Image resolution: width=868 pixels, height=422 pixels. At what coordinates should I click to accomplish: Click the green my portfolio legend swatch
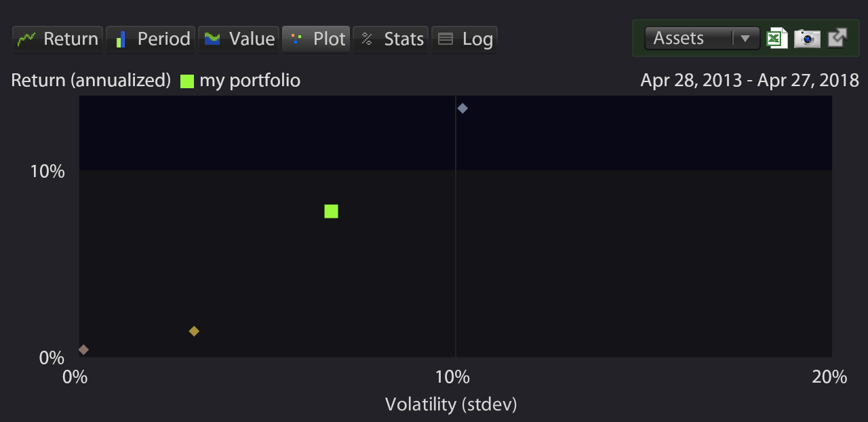click(187, 81)
